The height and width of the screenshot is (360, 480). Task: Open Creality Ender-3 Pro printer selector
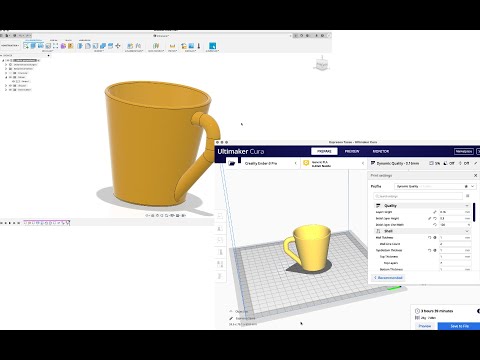[x=269, y=163]
